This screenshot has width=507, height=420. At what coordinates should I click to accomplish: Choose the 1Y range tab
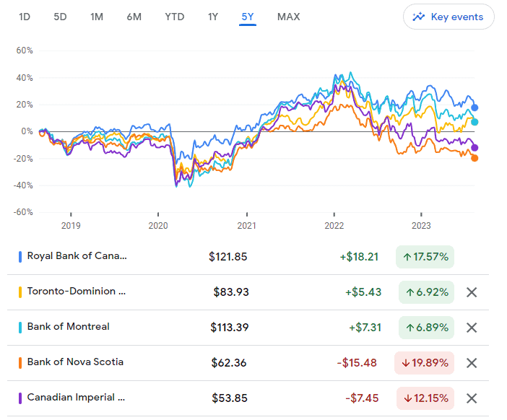tap(213, 17)
